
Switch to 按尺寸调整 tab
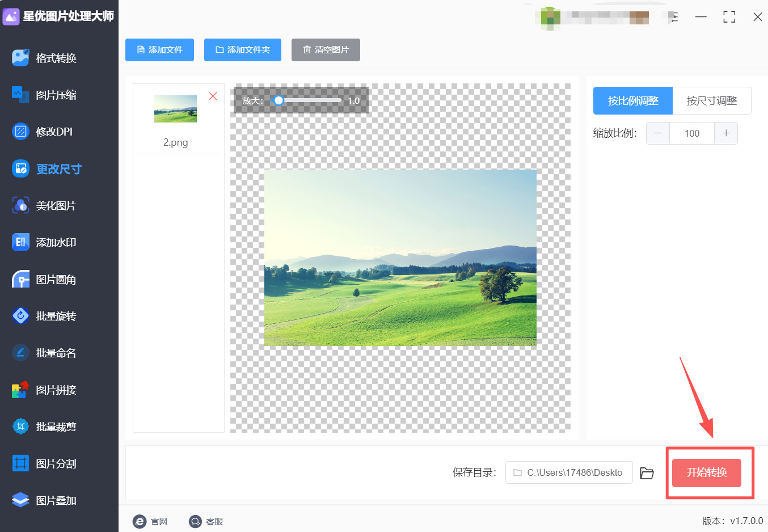click(712, 101)
